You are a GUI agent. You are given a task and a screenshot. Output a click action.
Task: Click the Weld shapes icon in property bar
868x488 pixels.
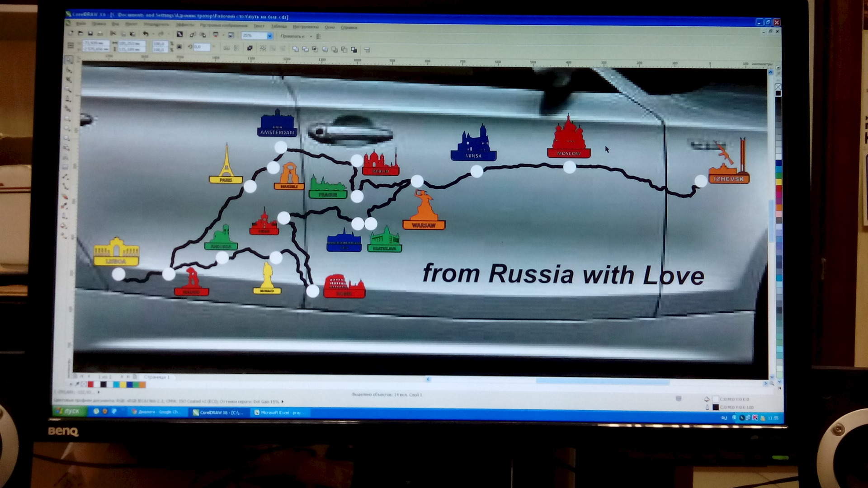point(295,49)
